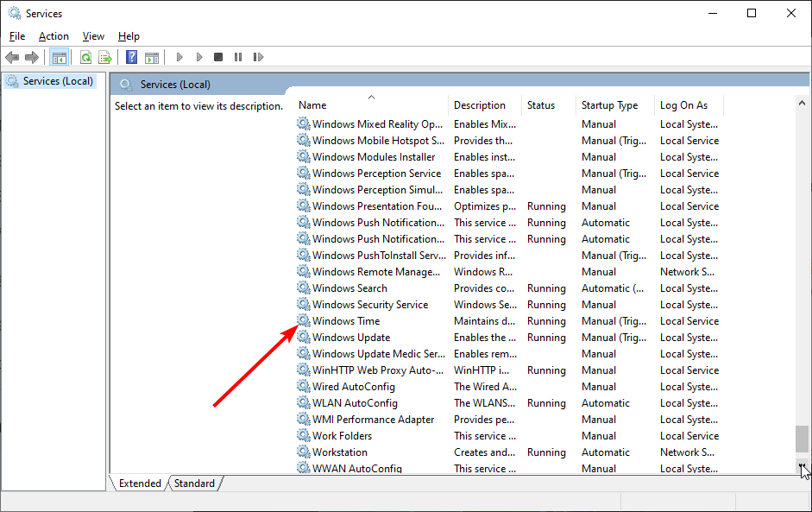This screenshot has height=512, width=812.
Task: Sort by the Name column header
Action: [x=371, y=105]
